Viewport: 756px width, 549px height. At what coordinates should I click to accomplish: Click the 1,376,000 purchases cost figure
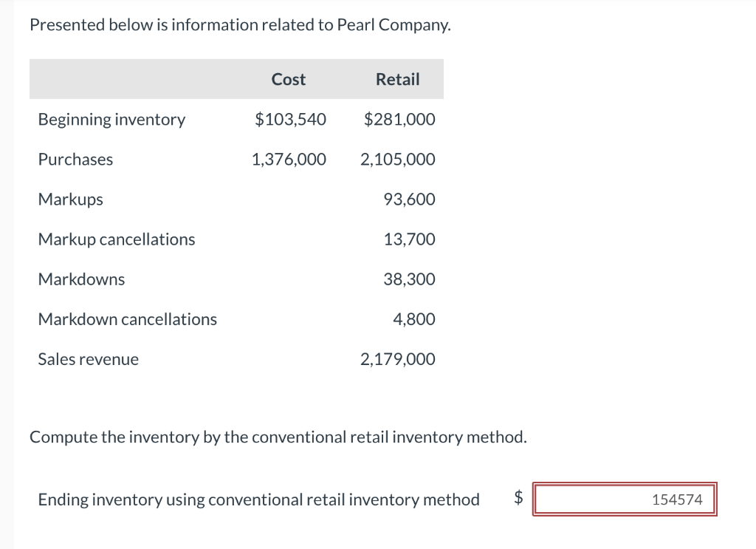[289, 159]
